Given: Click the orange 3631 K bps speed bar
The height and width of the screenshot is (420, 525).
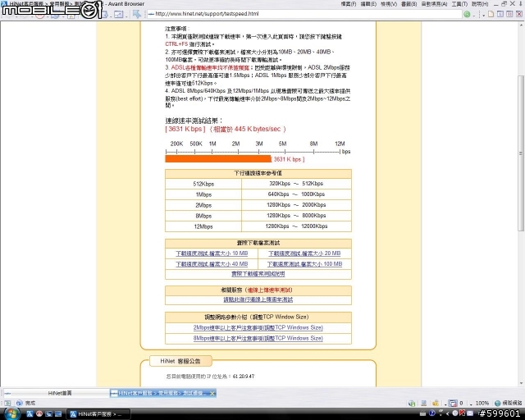Looking at the screenshot, I should pos(218,159).
